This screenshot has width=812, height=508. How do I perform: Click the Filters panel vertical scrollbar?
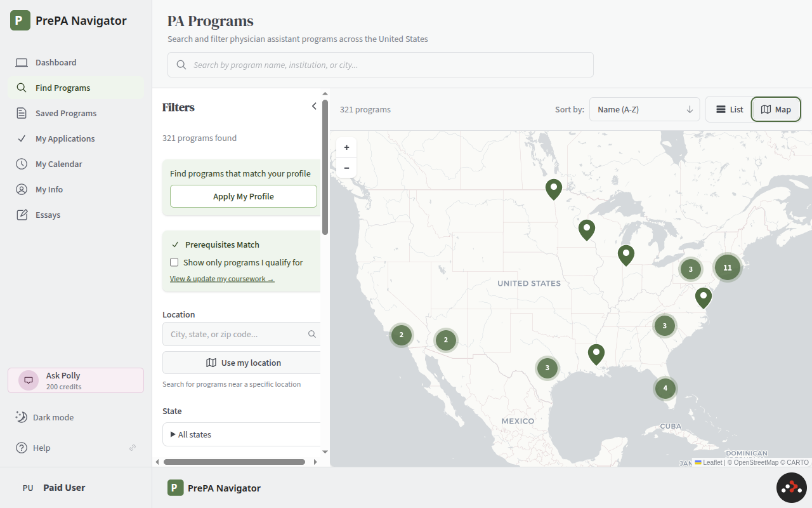tap(325, 167)
